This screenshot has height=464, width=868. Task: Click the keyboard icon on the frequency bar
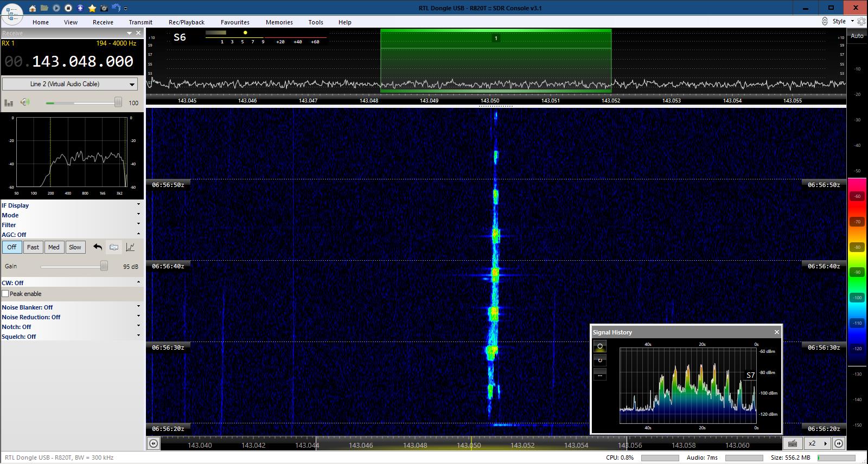pos(793,443)
